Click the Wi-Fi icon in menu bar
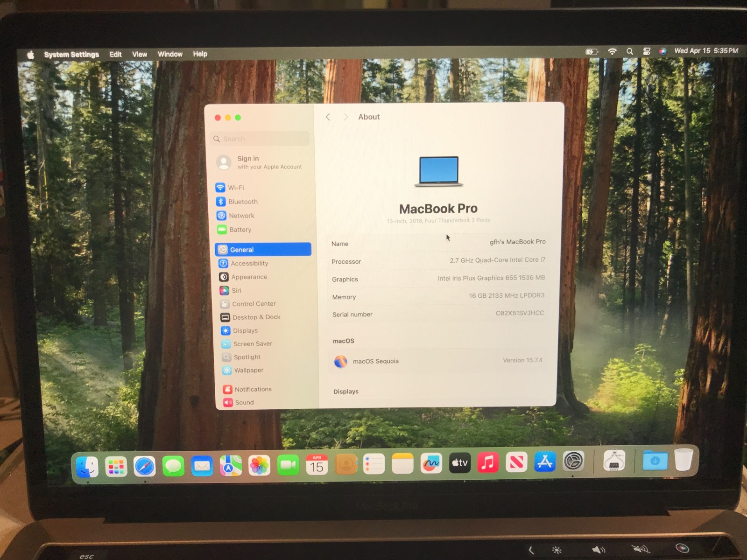This screenshot has width=747, height=560. point(612,51)
